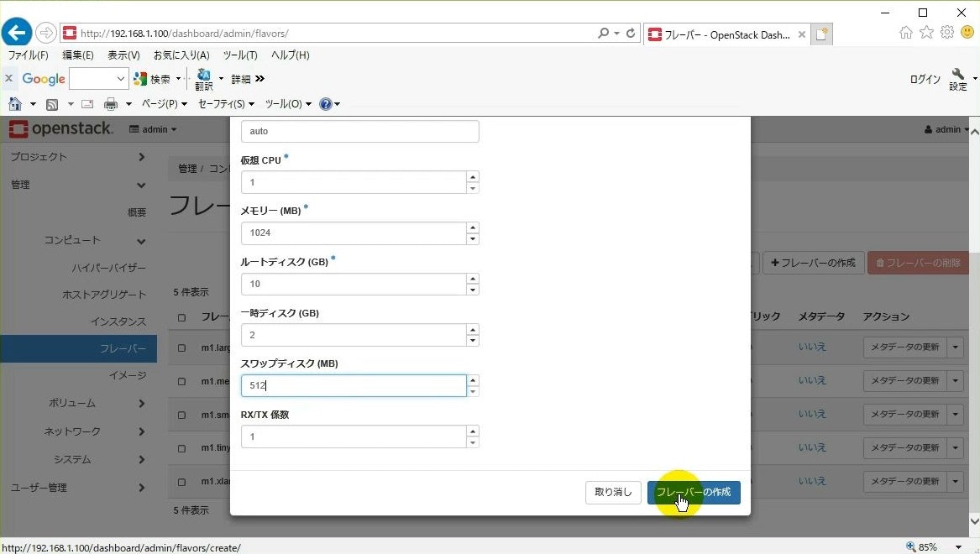Click the openstack logo
The image size is (980, 554).
(x=60, y=128)
